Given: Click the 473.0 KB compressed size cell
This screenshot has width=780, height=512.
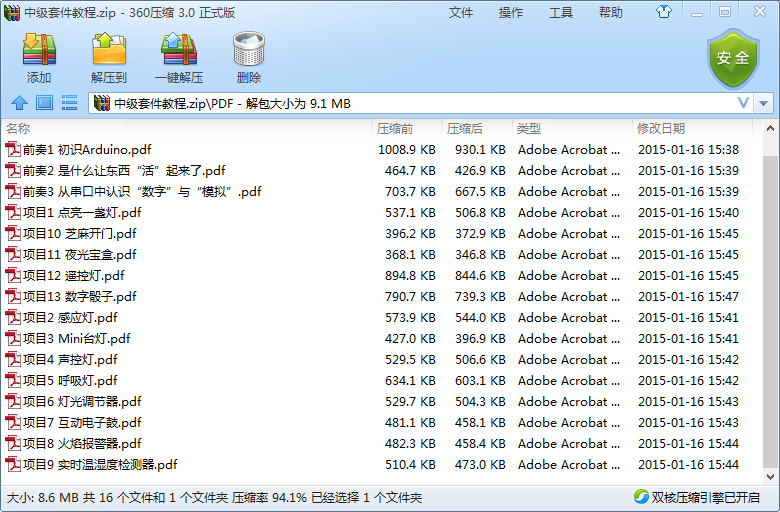Looking at the screenshot, I should (x=480, y=464).
